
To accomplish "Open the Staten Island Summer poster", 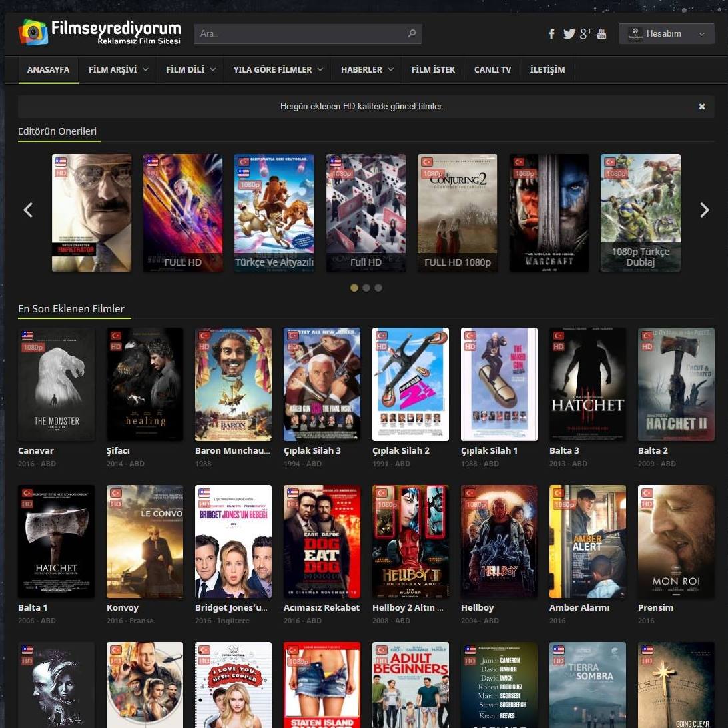I will (x=322, y=685).
